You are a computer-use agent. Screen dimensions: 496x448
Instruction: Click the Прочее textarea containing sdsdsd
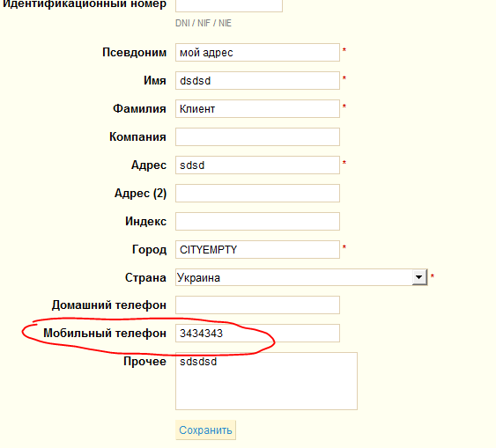pyautogui.click(x=266, y=381)
